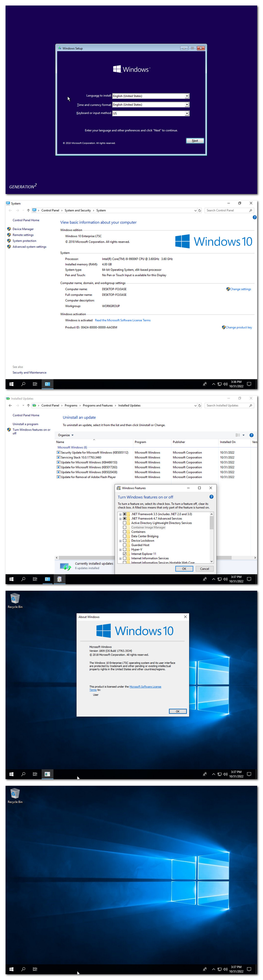
Task: Click the winver taskbar icon under About Windows
Action: coord(47,774)
